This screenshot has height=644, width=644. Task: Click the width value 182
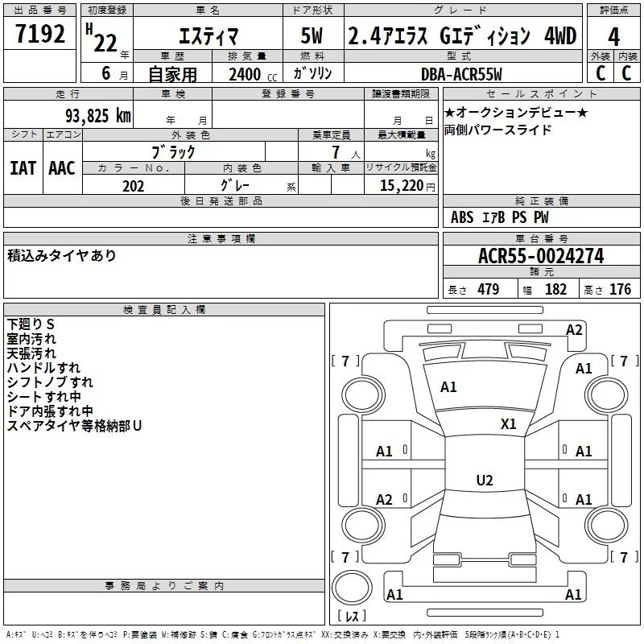click(x=555, y=289)
